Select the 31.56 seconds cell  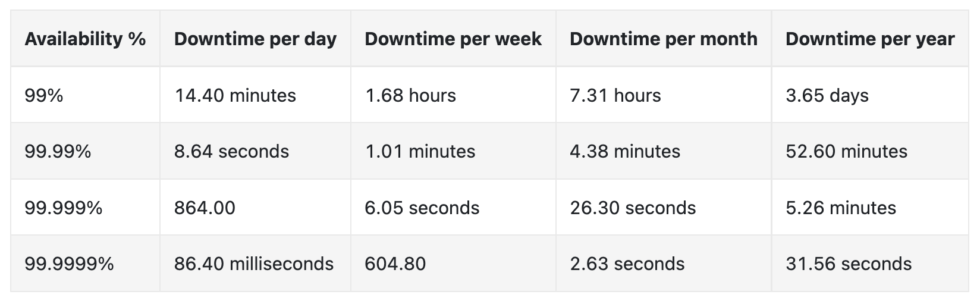click(x=849, y=264)
